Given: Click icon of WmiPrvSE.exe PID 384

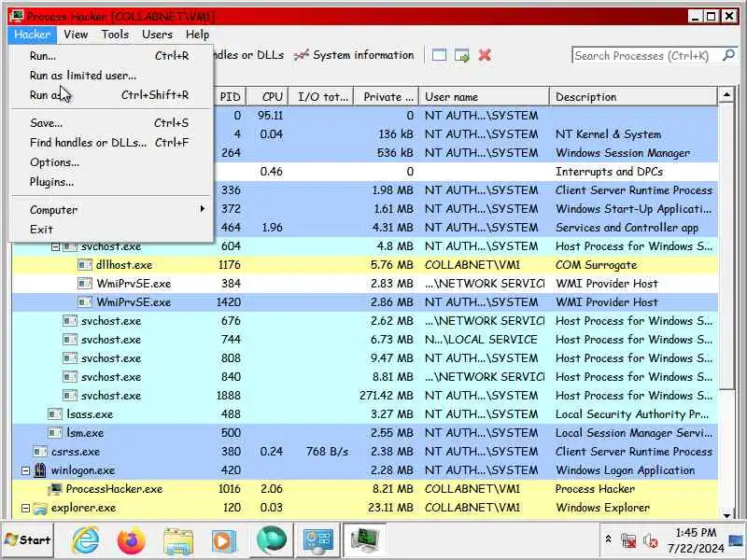Looking at the screenshot, I should 85,284.
